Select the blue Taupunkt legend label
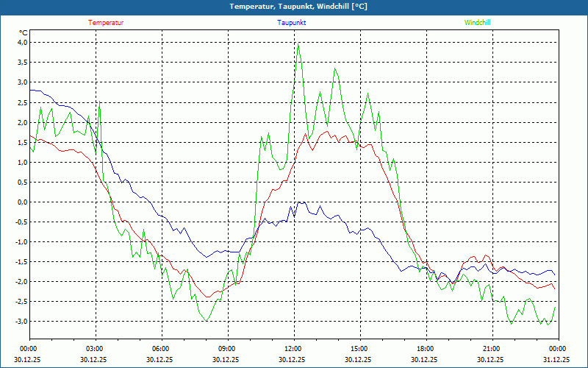Image resolution: width=588 pixels, height=368 pixels. (x=292, y=23)
